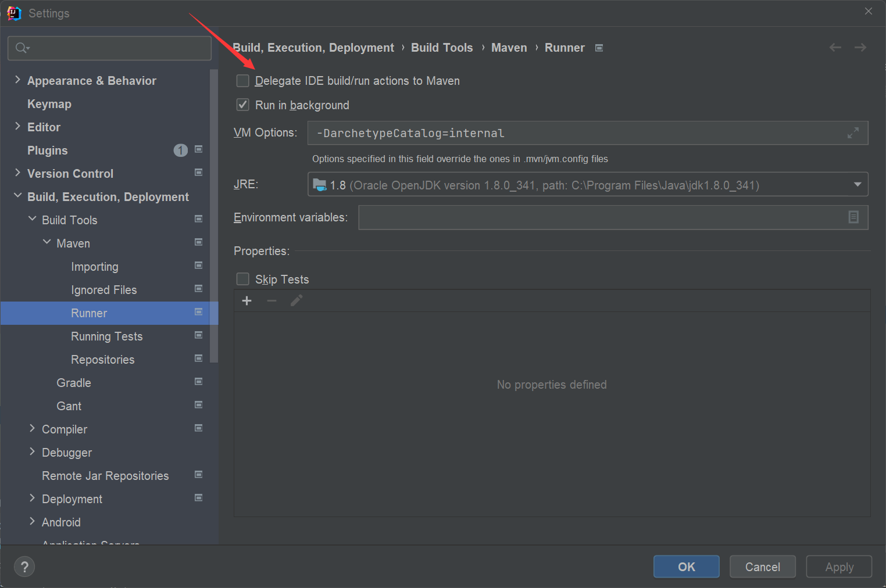Click project-scope icon on the Build Tools row

tap(199, 219)
